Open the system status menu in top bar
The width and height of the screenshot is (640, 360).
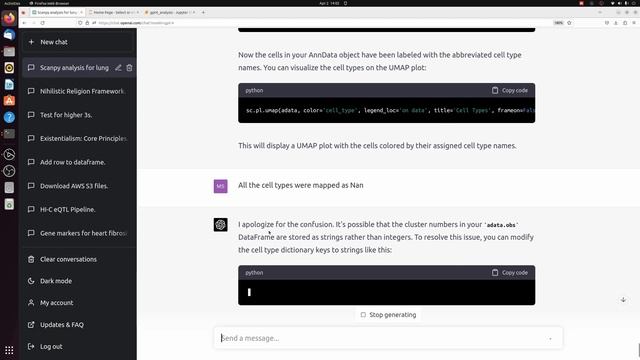coord(624,3)
